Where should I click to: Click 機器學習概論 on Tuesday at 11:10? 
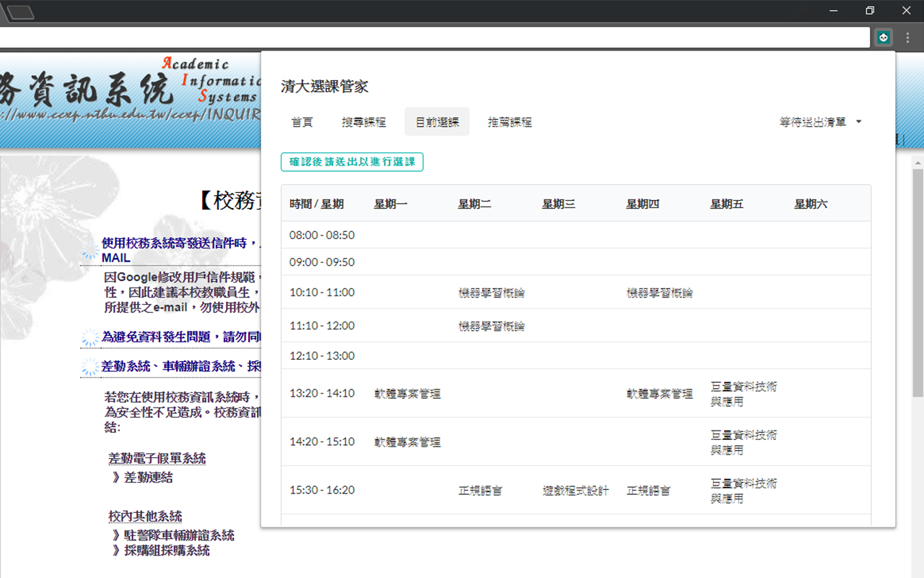(x=492, y=327)
